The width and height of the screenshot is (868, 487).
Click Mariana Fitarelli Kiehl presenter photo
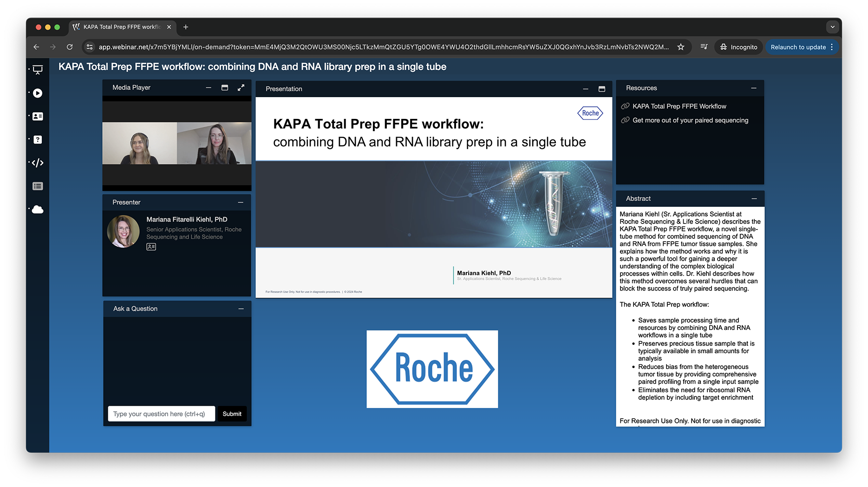(123, 231)
